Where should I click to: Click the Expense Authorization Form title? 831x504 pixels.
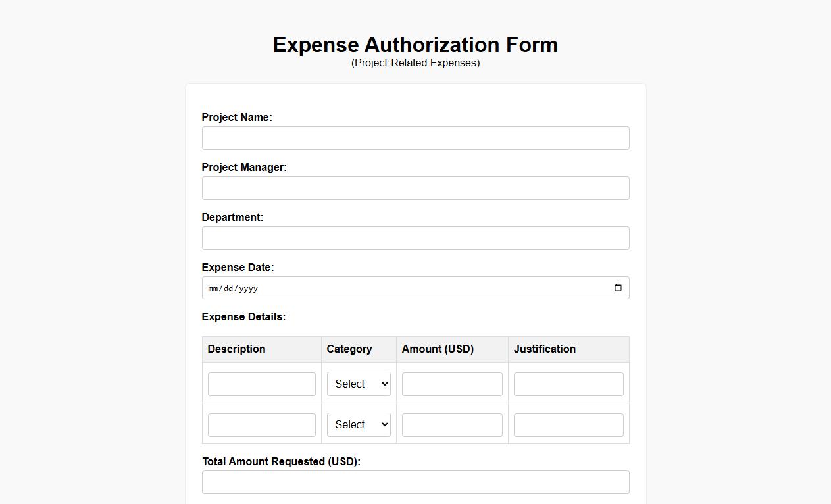[x=415, y=45]
